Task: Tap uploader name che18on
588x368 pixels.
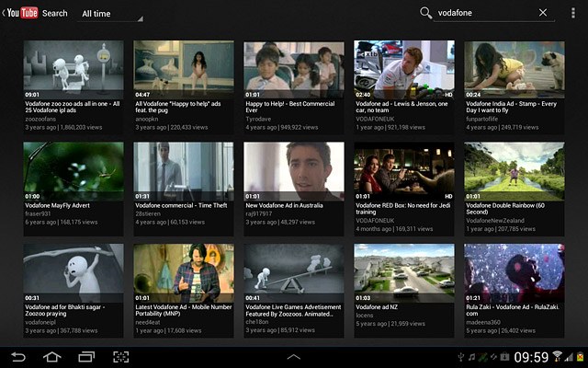Action: [x=257, y=322]
